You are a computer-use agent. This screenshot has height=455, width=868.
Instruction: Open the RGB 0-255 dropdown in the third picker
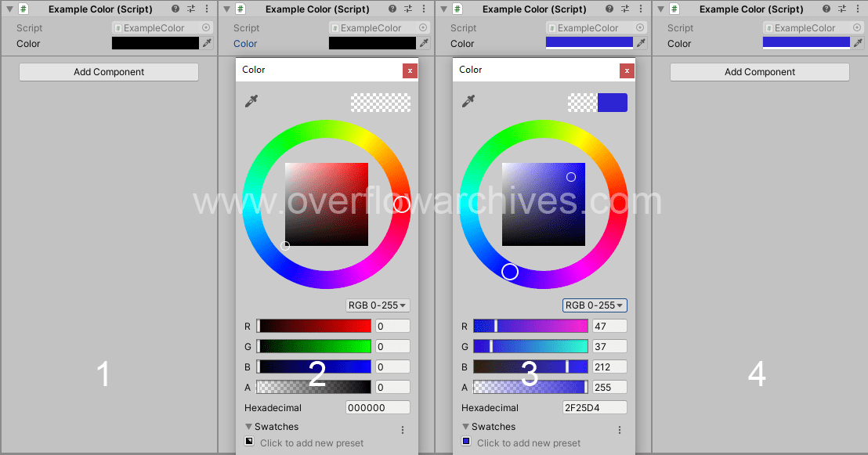coord(593,305)
